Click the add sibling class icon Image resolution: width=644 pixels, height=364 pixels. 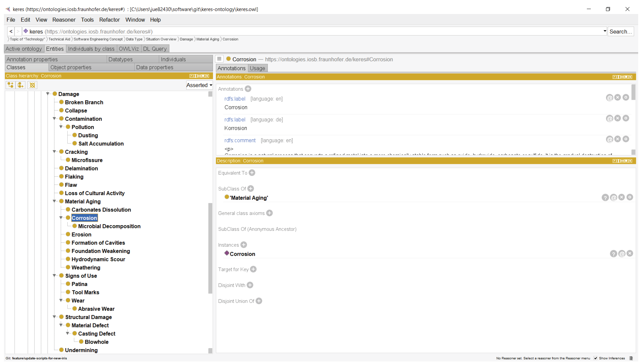(21, 85)
